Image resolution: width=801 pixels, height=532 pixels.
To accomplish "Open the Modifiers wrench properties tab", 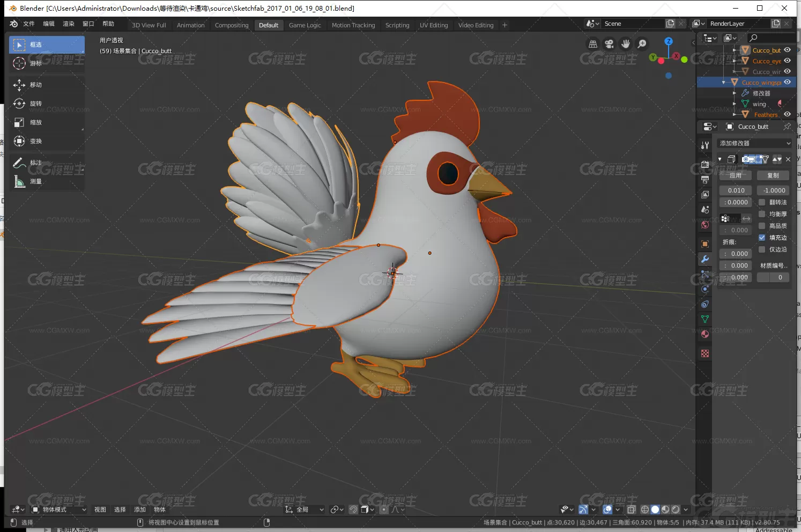I will pos(705,259).
